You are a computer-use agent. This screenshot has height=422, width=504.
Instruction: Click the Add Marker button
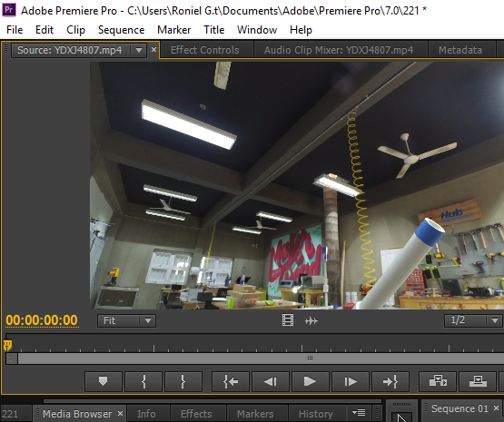pyautogui.click(x=104, y=381)
